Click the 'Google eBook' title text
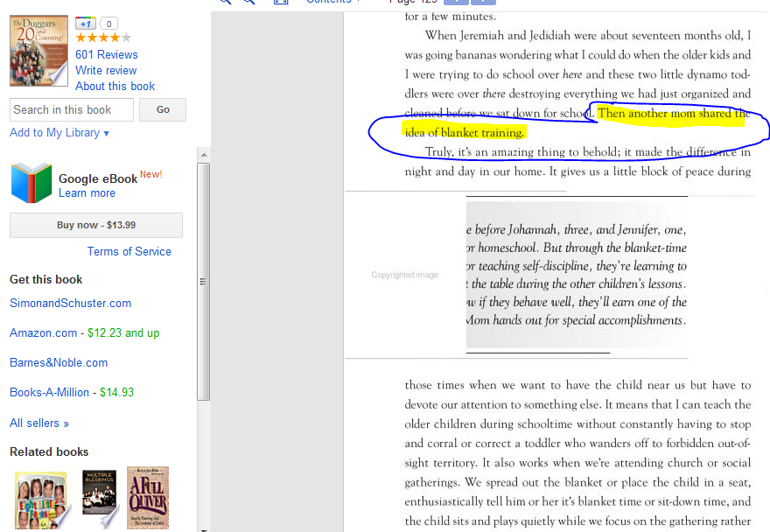 [98, 178]
